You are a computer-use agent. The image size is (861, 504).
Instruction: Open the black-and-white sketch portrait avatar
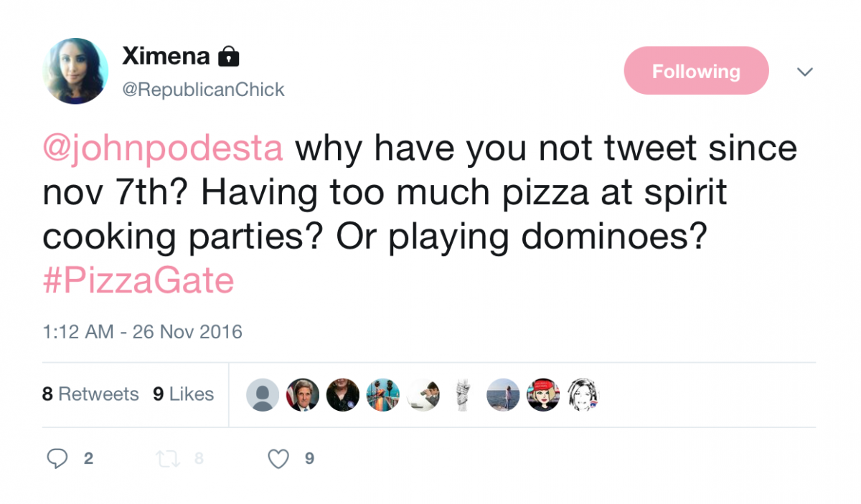coord(583,394)
